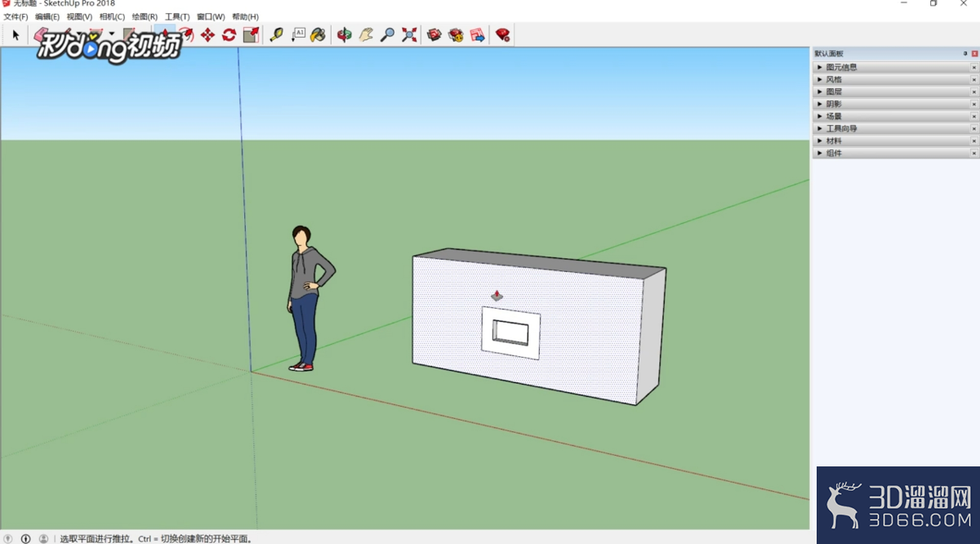Close the 材料 panel
The height and width of the screenshot is (544, 980).
point(974,140)
